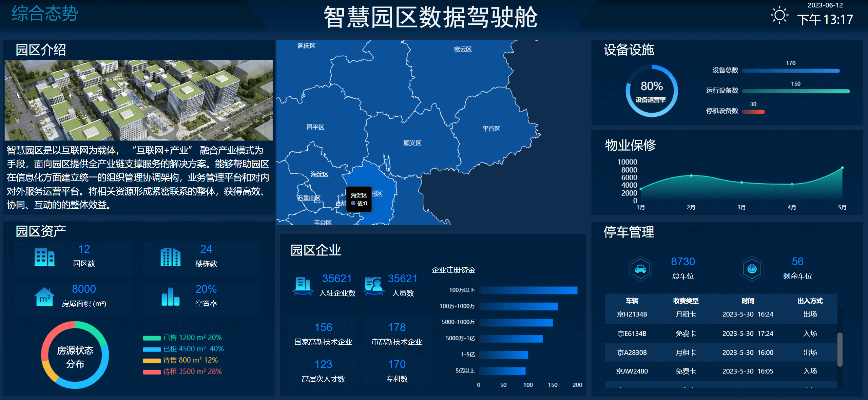Select 顺义区 on the map
The height and width of the screenshot is (400, 868).
pyautogui.click(x=412, y=143)
